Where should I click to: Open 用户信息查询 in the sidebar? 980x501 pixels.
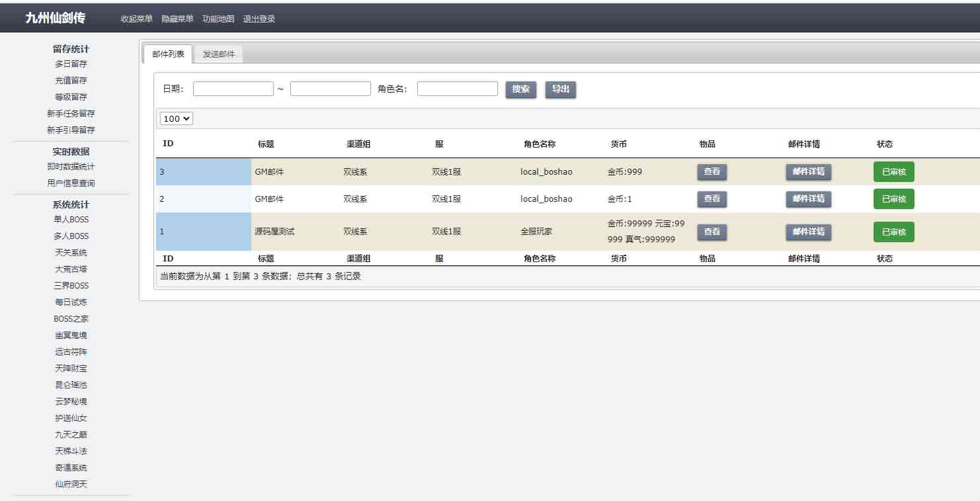coord(71,183)
